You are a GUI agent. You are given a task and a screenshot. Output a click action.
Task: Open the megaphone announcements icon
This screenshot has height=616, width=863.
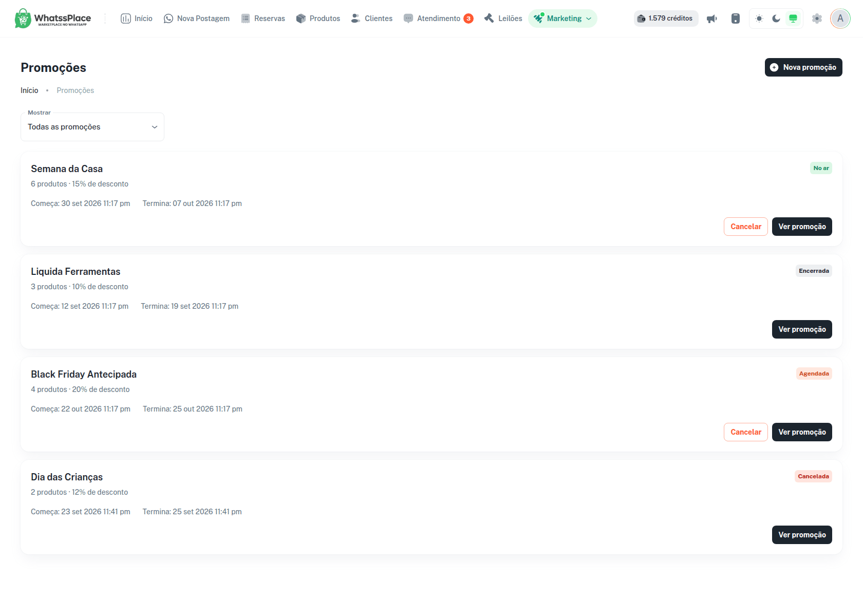[x=712, y=18]
